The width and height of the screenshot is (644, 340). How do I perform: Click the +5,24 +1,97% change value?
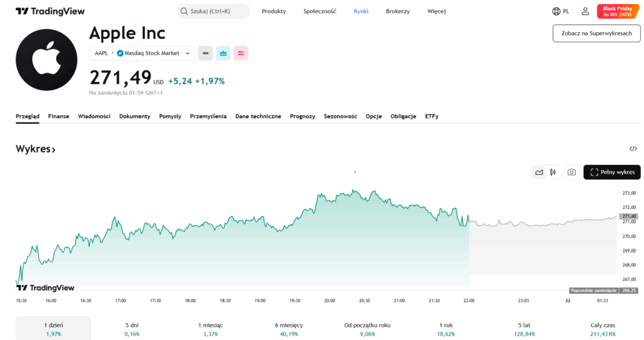pos(196,81)
